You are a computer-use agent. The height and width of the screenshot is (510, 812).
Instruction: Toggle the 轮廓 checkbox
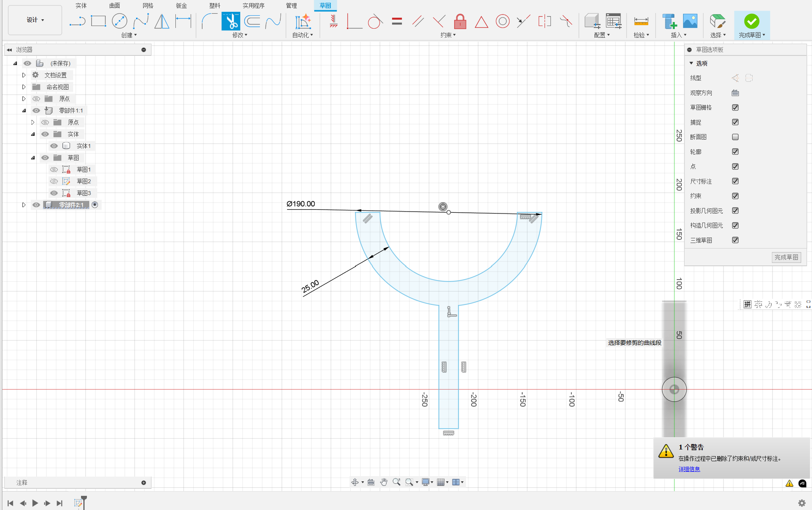pos(735,152)
